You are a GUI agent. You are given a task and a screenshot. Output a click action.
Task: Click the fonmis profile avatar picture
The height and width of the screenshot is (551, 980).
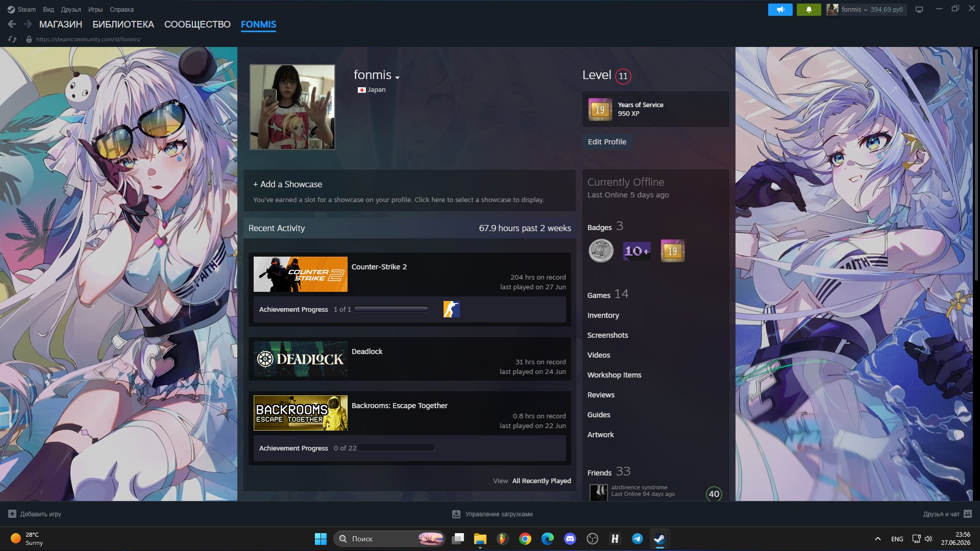(x=292, y=107)
